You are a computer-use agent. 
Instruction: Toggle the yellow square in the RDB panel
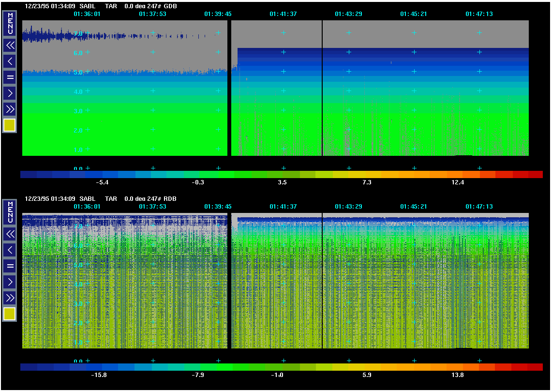[10, 314]
